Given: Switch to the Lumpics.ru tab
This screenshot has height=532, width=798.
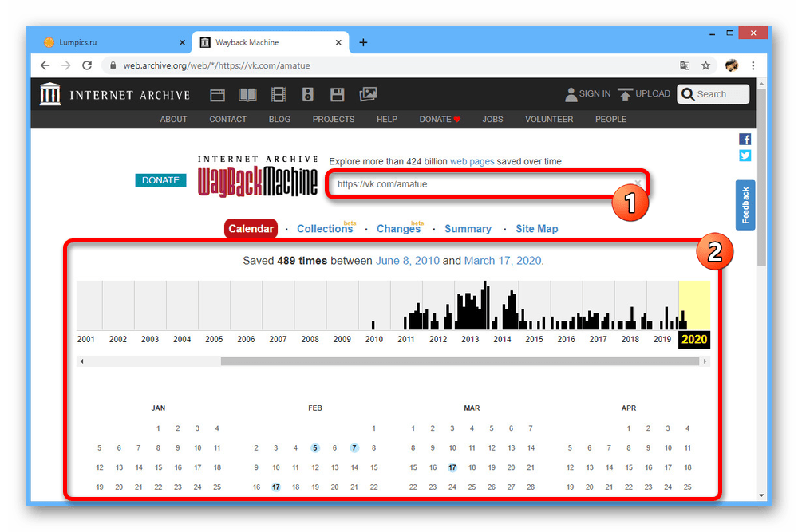Looking at the screenshot, I should point(114,43).
